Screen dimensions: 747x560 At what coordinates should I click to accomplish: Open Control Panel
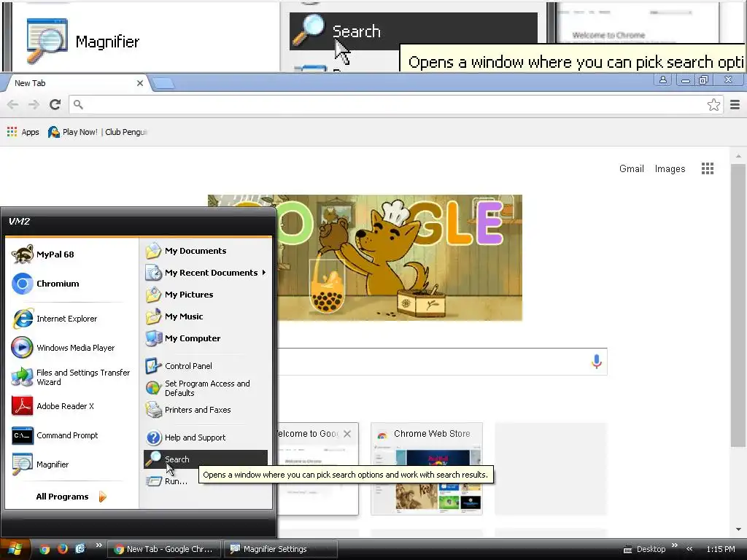[x=205, y=366]
